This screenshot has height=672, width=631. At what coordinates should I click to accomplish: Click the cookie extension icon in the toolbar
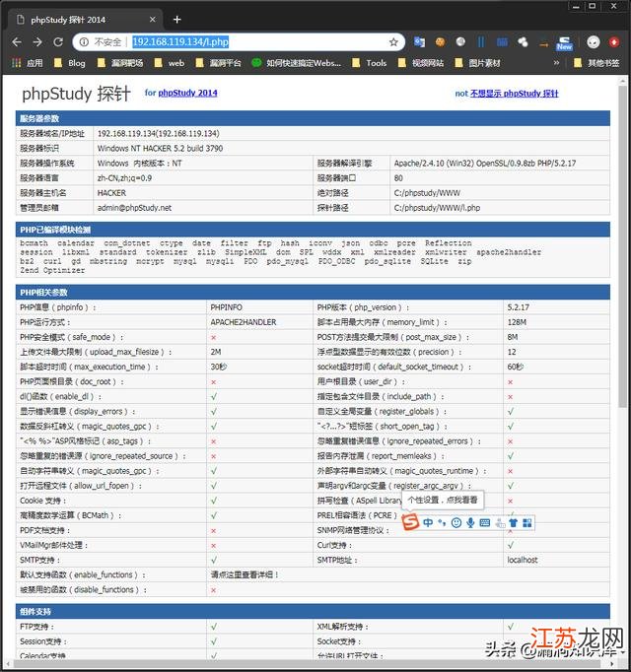(x=440, y=42)
